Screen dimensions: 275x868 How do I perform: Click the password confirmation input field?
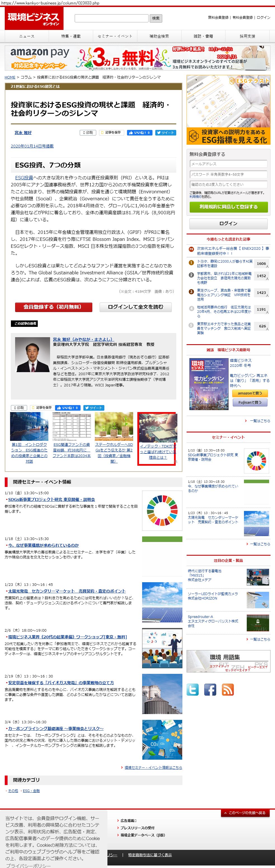(229, 184)
